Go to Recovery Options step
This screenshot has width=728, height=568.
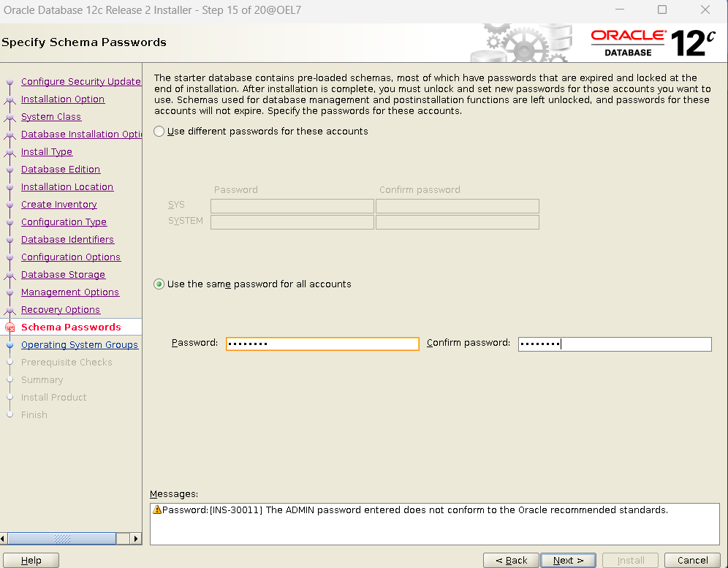61,310
